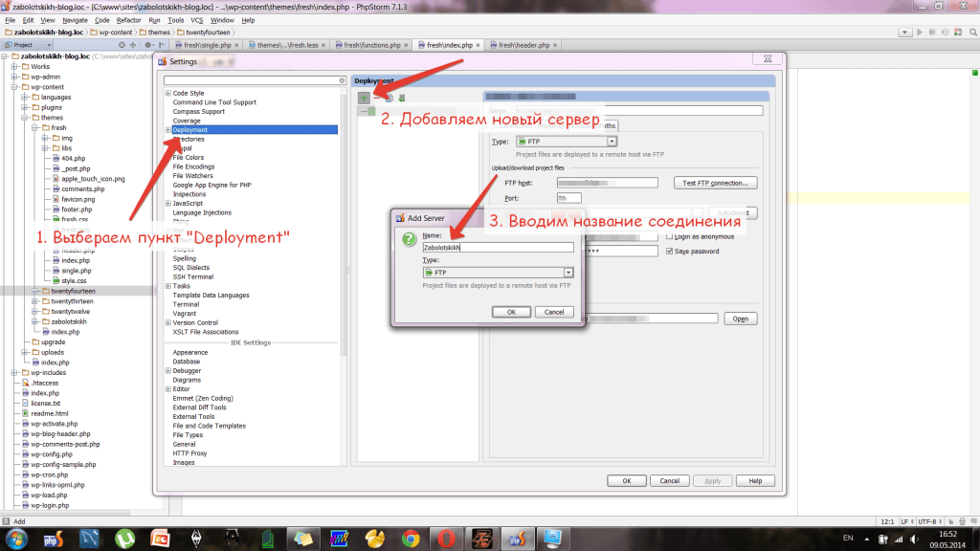Open Opera browser from the taskbar
The width and height of the screenshot is (980, 551).
coord(446,539)
